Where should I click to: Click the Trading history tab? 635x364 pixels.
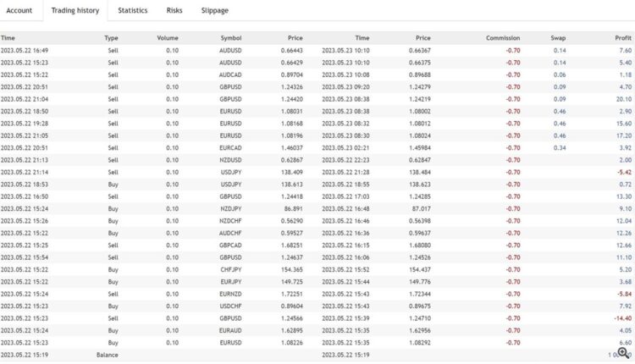tap(75, 11)
